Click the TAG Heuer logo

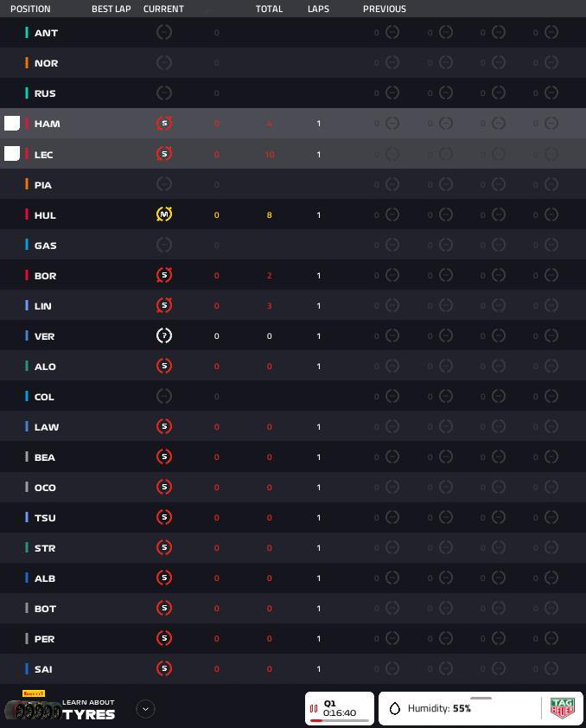coord(562,708)
